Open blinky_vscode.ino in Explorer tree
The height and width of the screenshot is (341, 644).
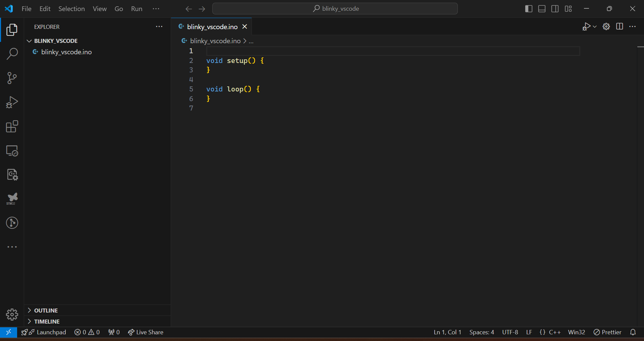tap(97, 52)
